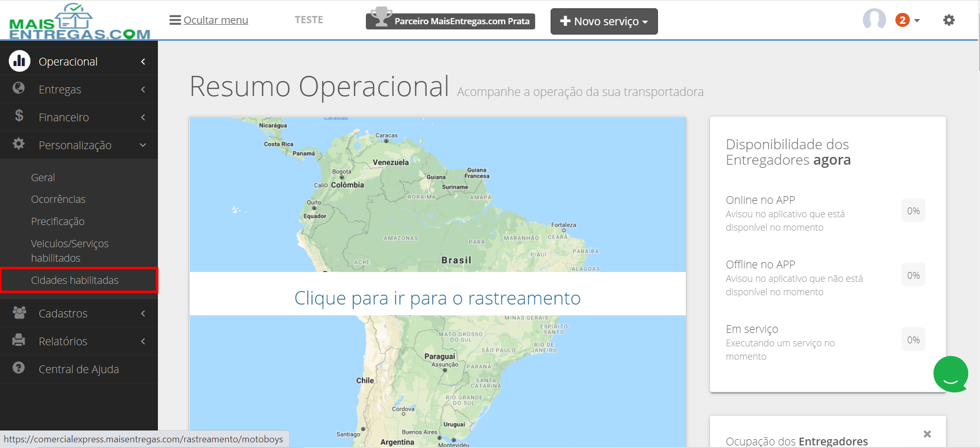Click the Operacional chart icon
The width and height of the screenshot is (980, 448).
(x=20, y=61)
